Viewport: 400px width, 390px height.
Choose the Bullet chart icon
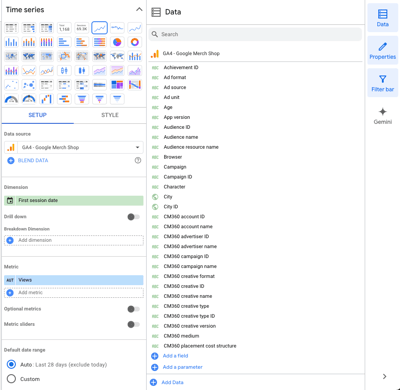100,85
